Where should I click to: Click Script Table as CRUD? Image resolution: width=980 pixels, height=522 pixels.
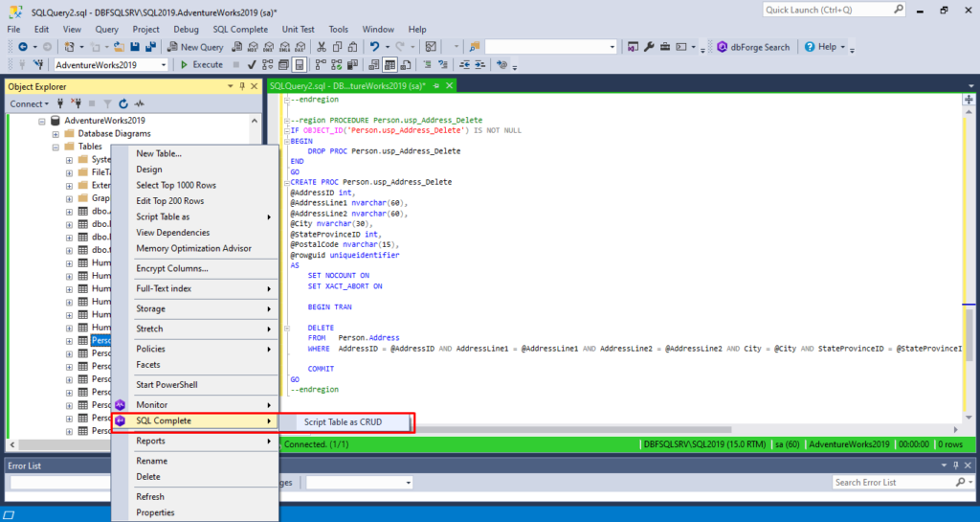[x=344, y=422]
